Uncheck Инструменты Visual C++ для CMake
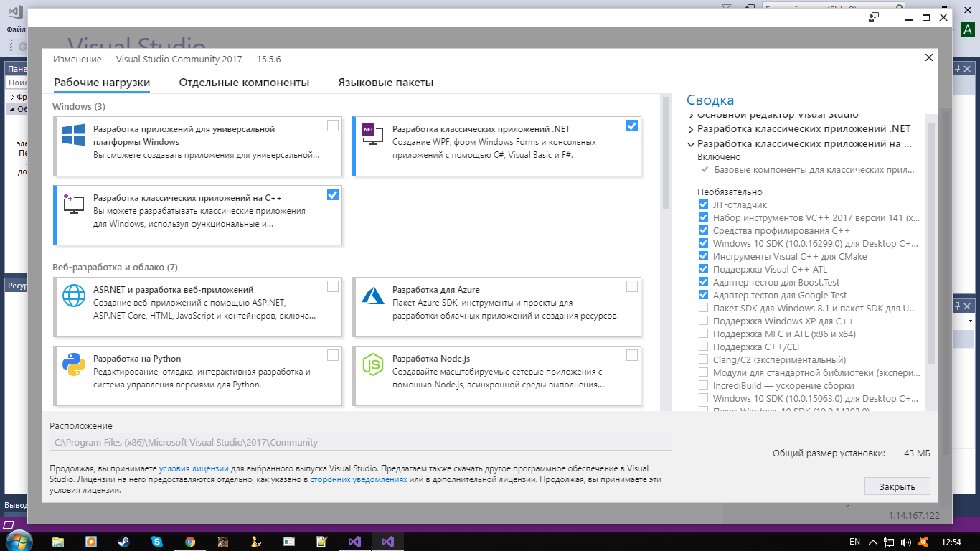 (703, 257)
